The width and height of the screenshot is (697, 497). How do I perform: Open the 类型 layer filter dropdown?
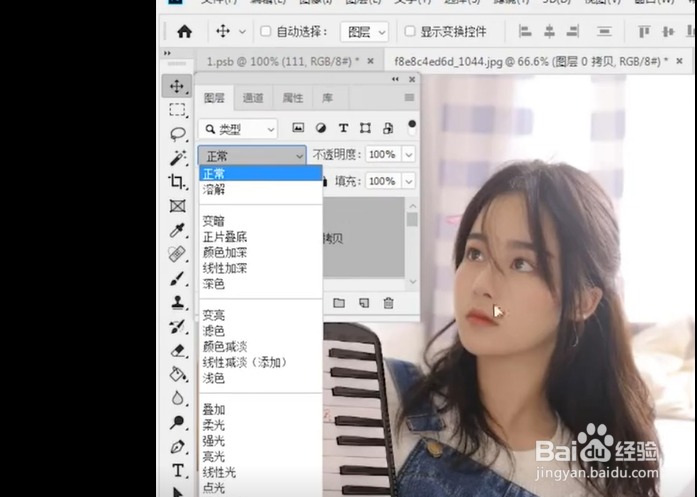point(238,129)
